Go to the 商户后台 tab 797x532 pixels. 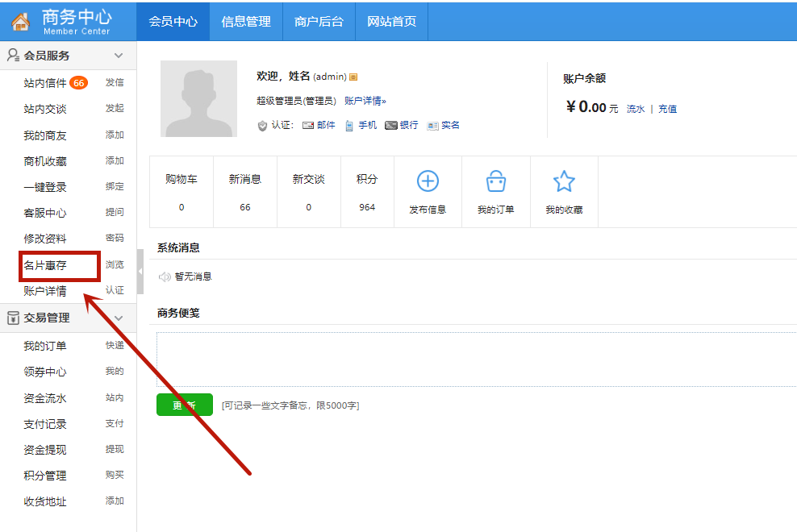319,21
